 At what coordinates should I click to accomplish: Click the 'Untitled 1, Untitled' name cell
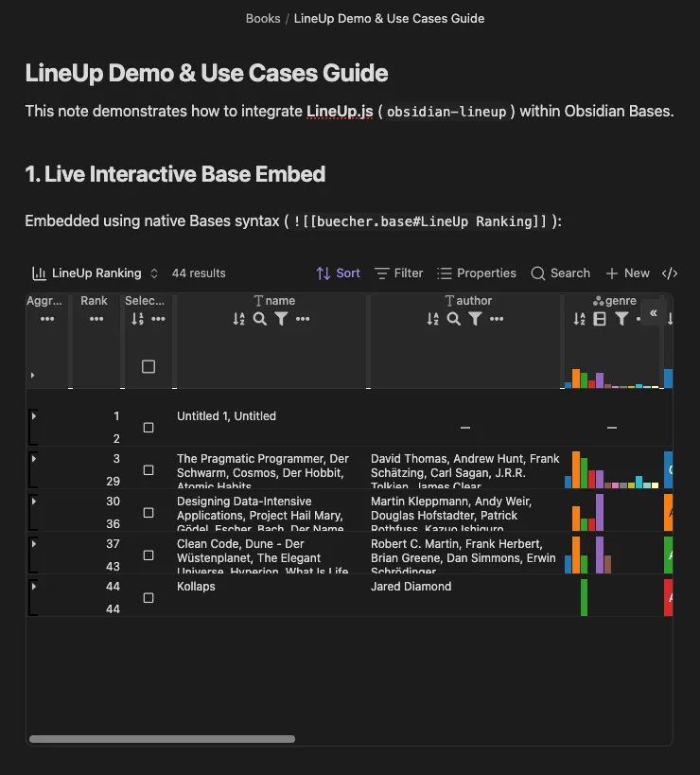226,416
